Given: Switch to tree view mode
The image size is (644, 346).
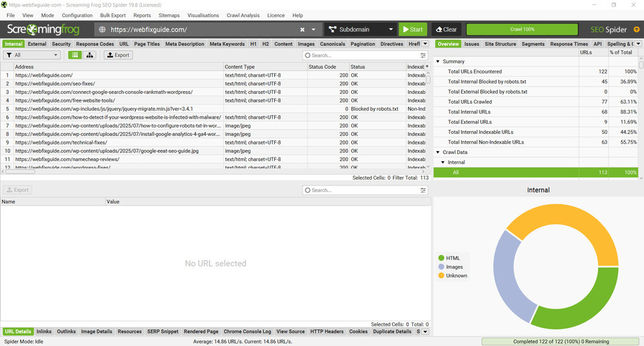Looking at the screenshot, I should pyautogui.click(x=89, y=54).
